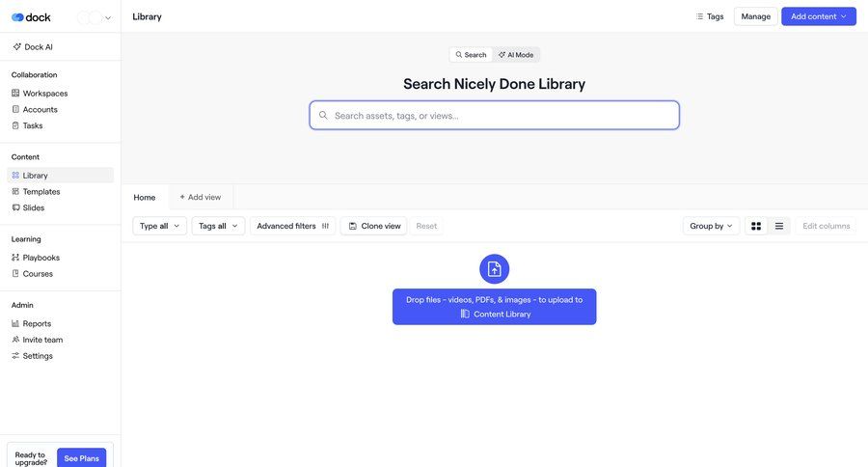
Task: Select Library in the Content section
Action: pos(61,175)
